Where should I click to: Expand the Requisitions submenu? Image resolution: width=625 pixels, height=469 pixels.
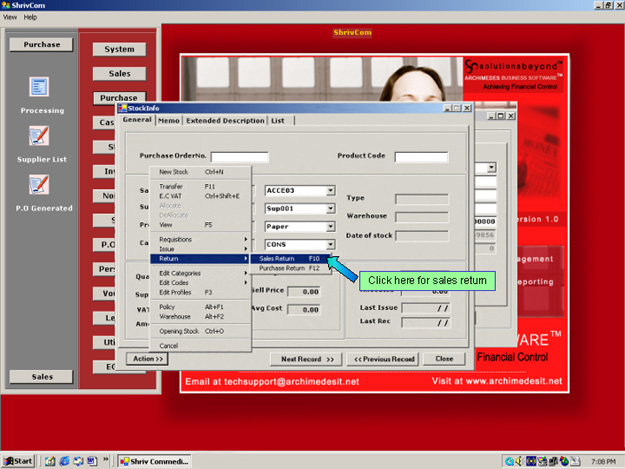tap(200, 239)
